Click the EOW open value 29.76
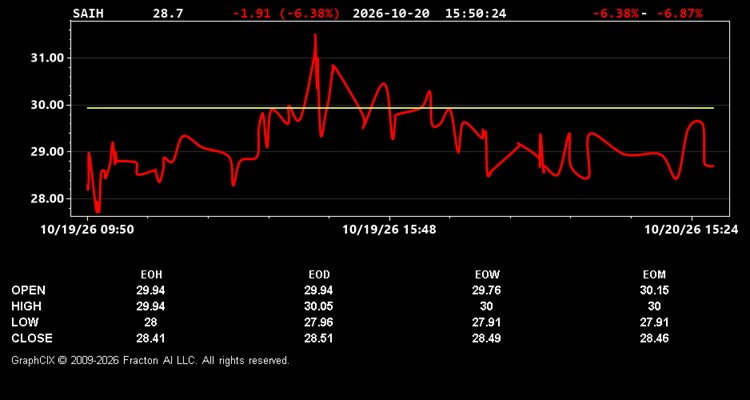The height and width of the screenshot is (400, 750). pos(486,290)
